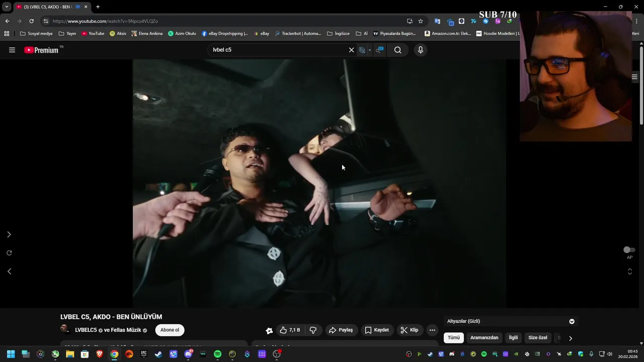
Task: Click the caption search icon in search bar
Action: click(380, 50)
